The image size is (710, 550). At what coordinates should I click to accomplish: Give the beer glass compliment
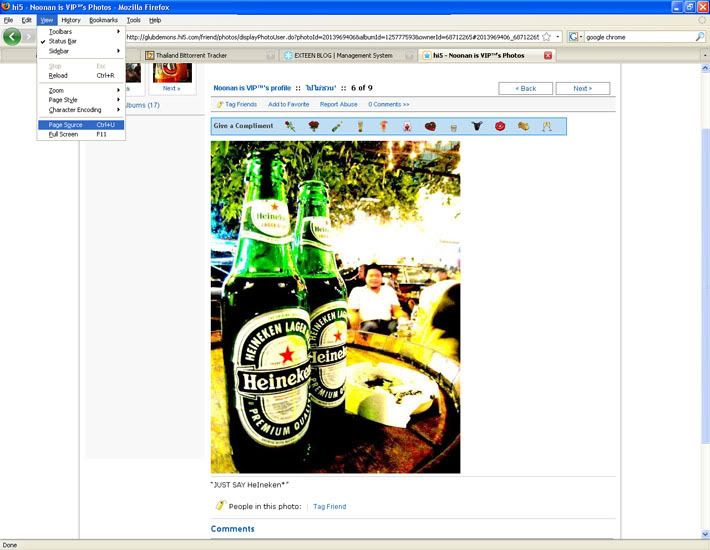360,126
